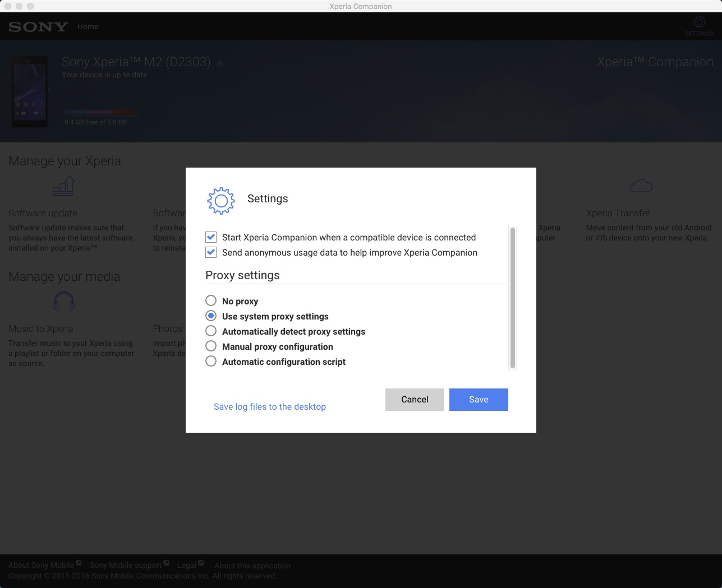Viewport: 722px width, 588px height.
Task: Choose Automatic configuration script
Action: pos(211,362)
